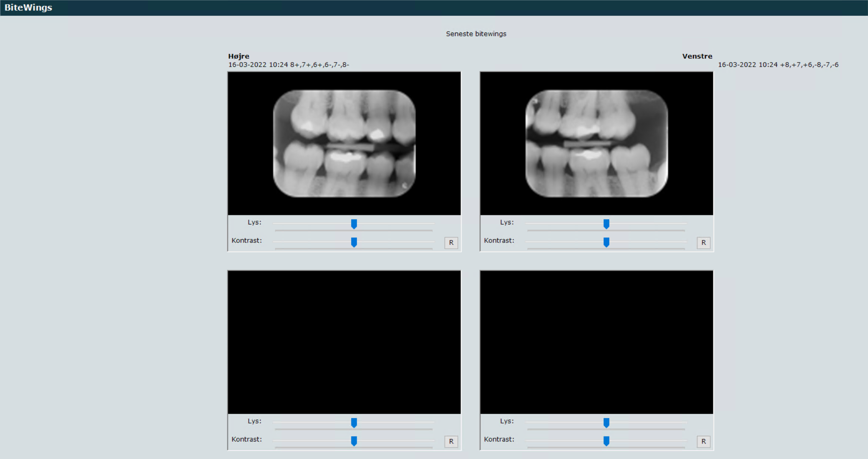Open the Venstre bitewing X-ray image

point(596,144)
